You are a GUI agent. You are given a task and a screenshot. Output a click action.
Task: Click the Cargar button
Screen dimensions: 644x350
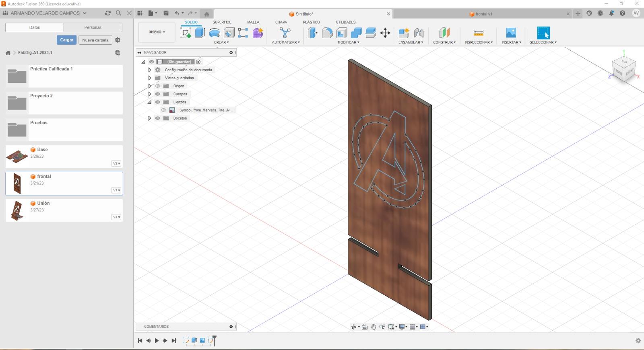[x=67, y=40]
